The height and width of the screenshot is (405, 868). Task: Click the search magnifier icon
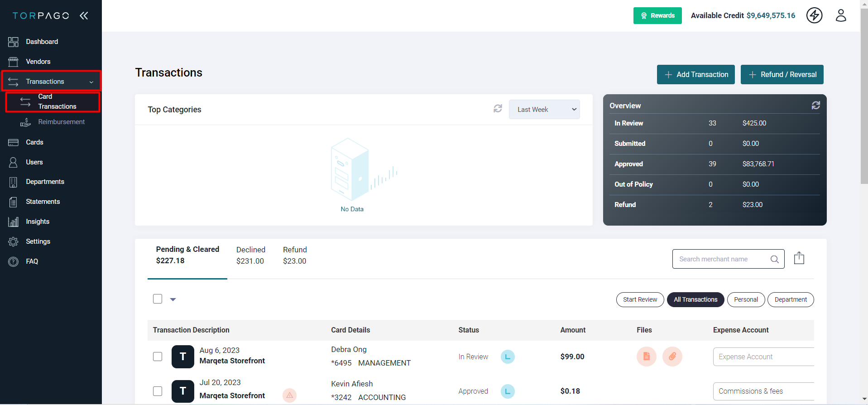(x=775, y=259)
